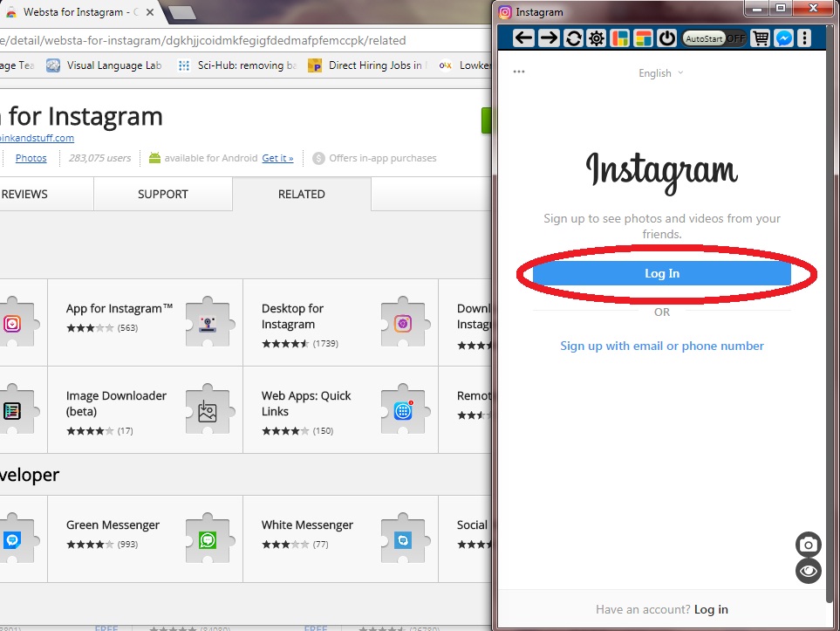The image size is (840, 631).
Task: Open the Visual Language Lab bookmark
Action: [x=105, y=65]
